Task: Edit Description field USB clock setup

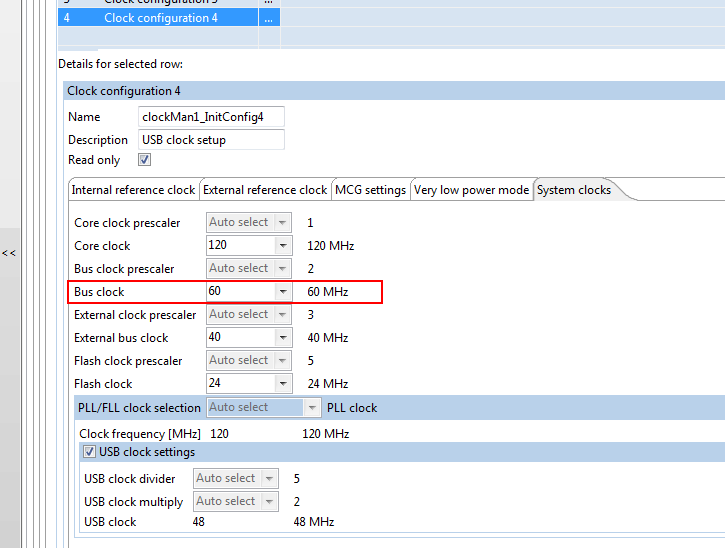Action: click(211, 140)
